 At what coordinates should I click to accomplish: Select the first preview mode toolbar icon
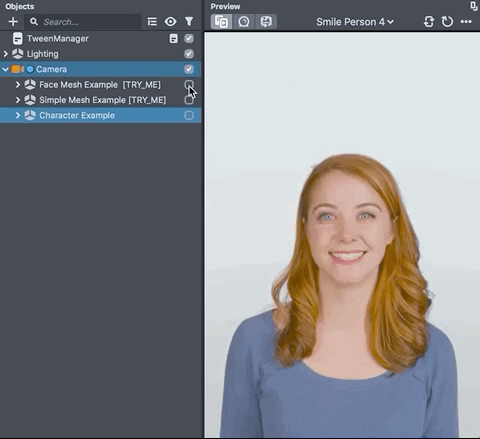point(221,22)
